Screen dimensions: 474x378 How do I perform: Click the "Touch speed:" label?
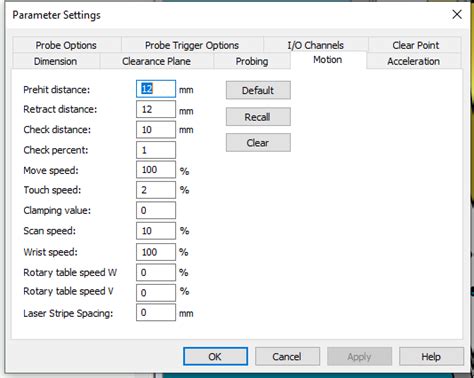(52, 190)
